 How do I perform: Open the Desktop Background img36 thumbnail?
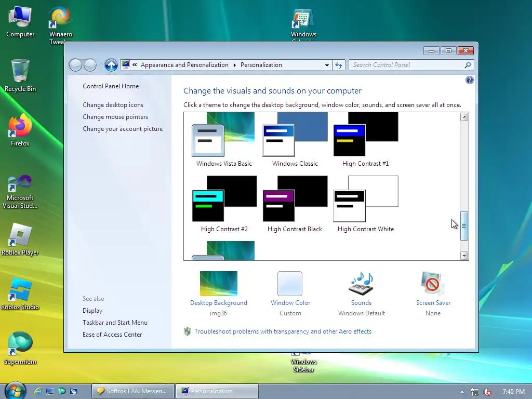tap(219, 283)
